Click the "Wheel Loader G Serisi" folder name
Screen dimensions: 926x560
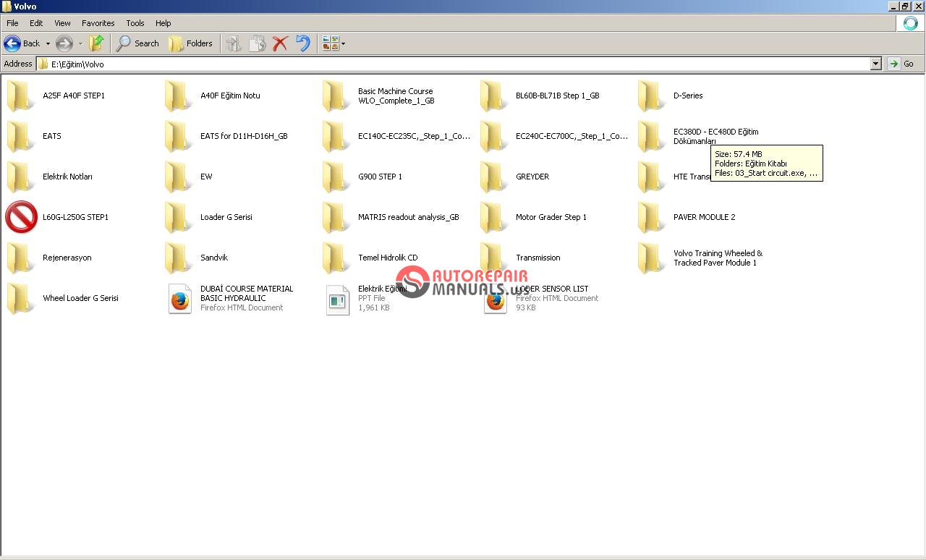click(x=80, y=298)
